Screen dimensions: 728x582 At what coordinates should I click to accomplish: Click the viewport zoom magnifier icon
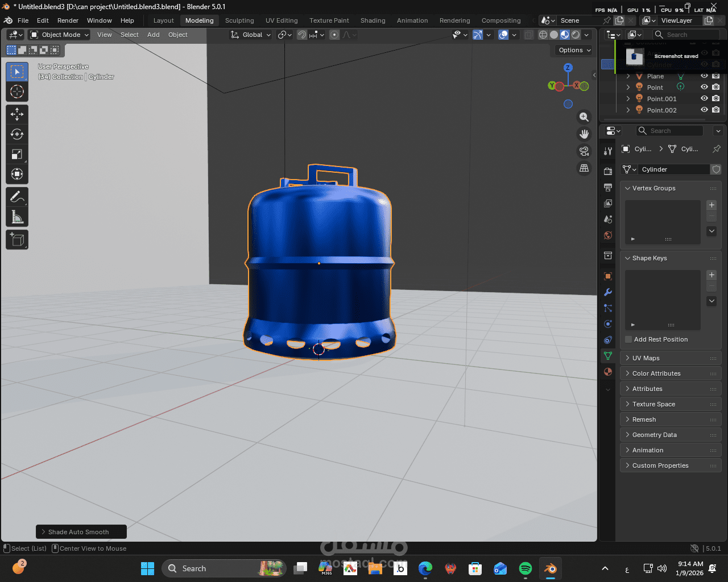point(584,117)
